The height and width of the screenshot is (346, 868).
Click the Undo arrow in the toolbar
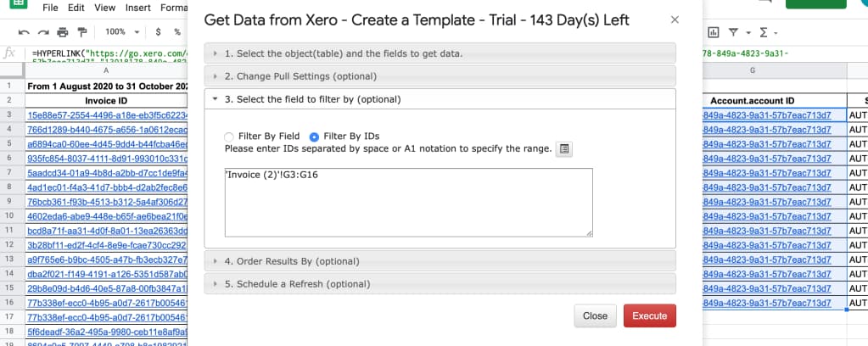(x=23, y=32)
